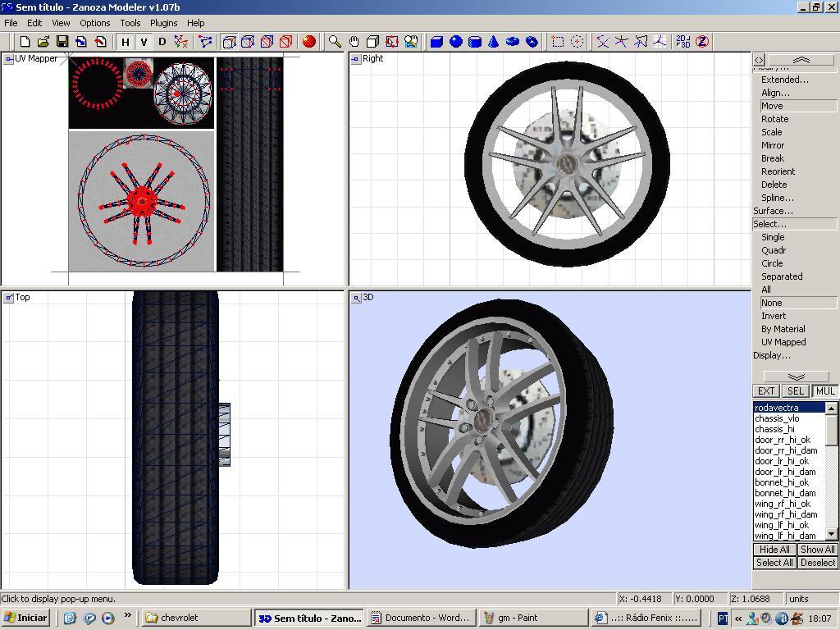This screenshot has width=840, height=630.
Task: Save the model with the floppy disk icon
Action: point(62,42)
